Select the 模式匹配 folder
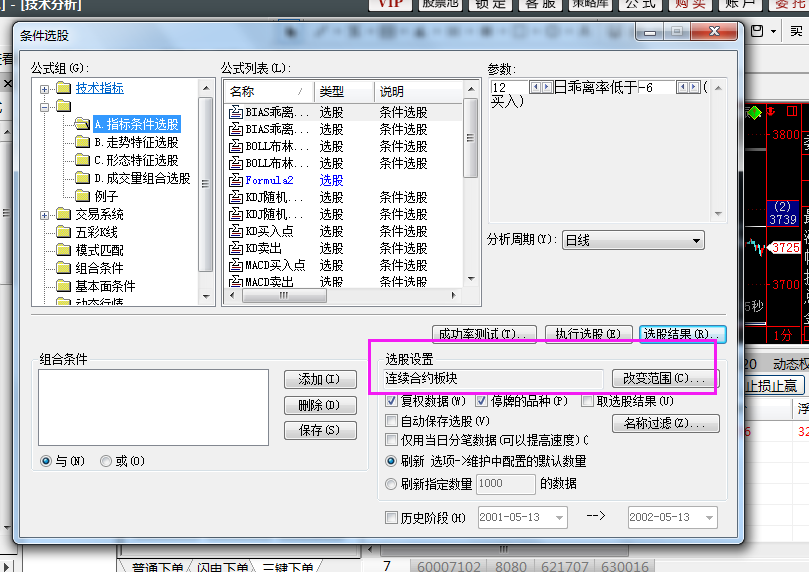Image resolution: width=809 pixels, height=572 pixels. (100, 250)
